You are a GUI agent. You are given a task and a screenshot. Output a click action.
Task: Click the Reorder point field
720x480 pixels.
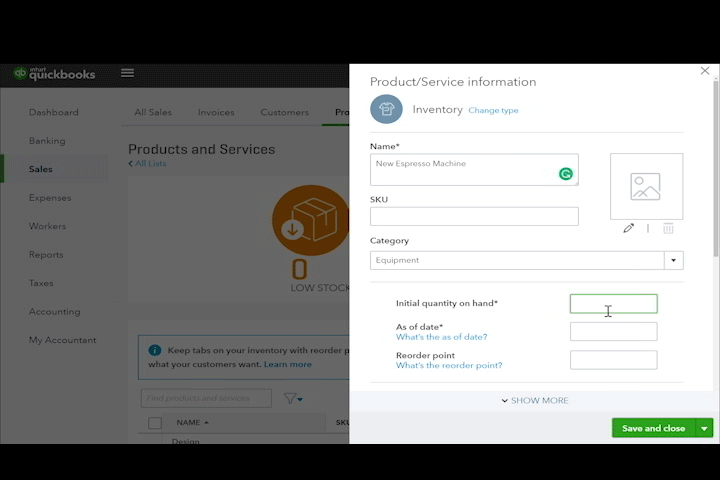coord(613,360)
